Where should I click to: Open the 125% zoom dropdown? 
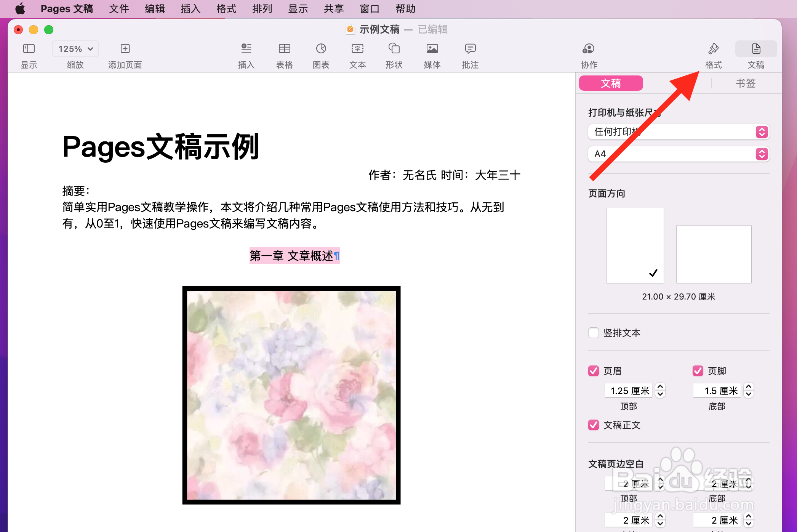[75, 49]
